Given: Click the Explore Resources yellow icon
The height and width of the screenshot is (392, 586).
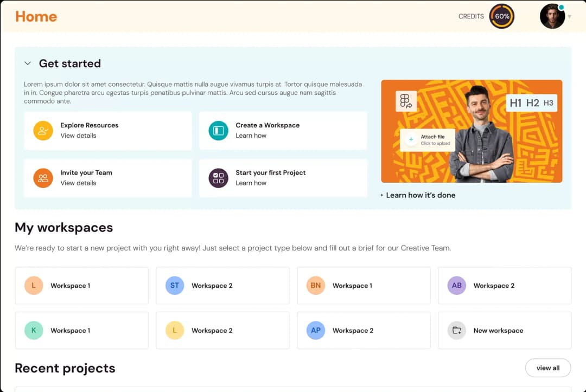Looking at the screenshot, I should [x=43, y=131].
